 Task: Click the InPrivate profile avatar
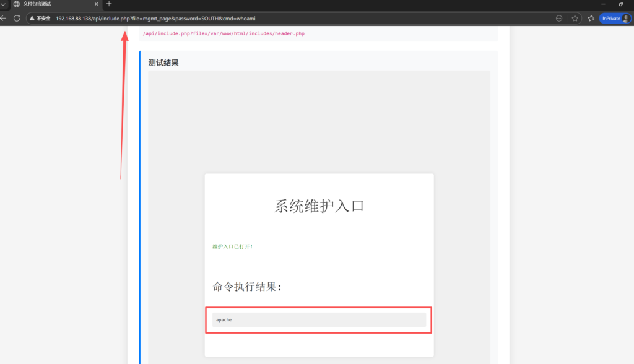tap(625, 18)
